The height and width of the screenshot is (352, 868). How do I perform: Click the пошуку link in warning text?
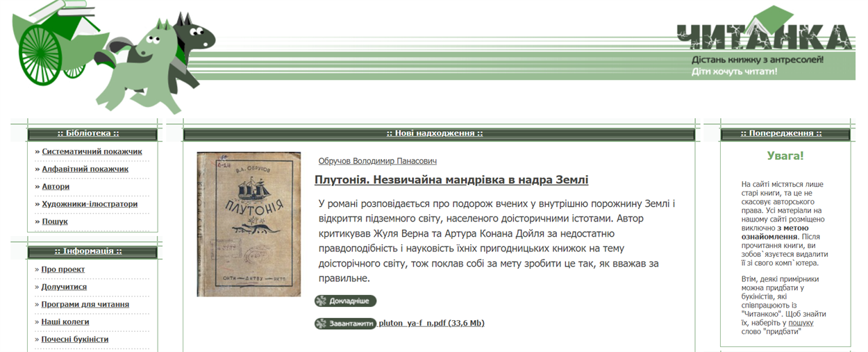[x=800, y=323]
